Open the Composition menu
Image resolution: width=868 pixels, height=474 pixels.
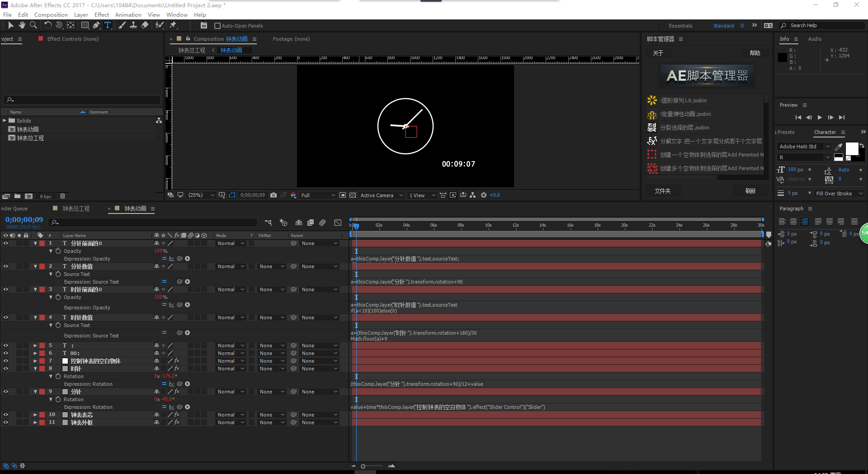pyautogui.click(x=51, y=15)
